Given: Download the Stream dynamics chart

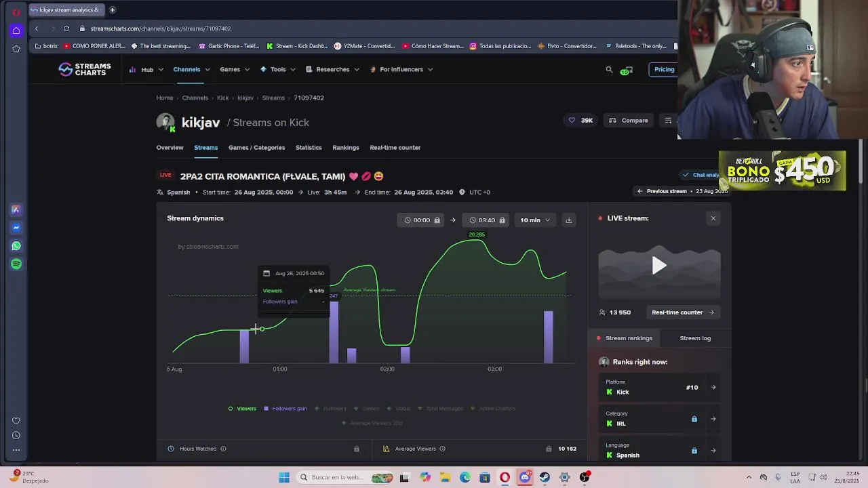Looking at the screenshot, I should pyautogui.click(x=569, y=220).
